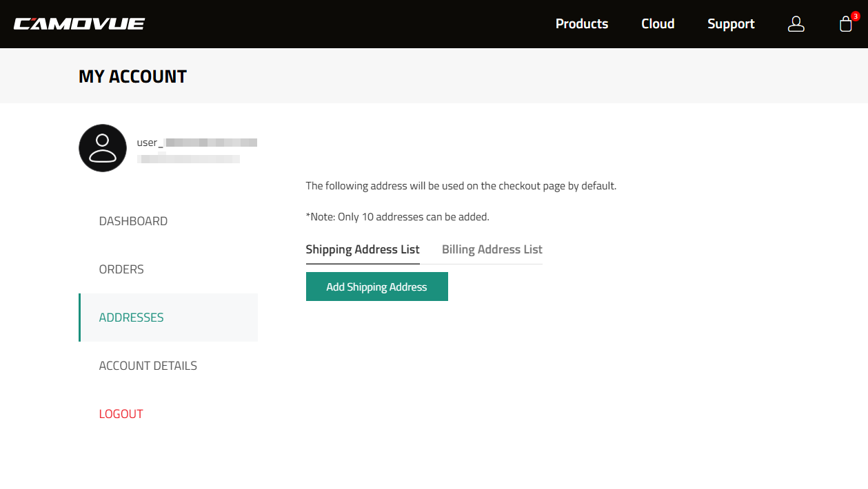The width and height of the screenshot is (868, 489).
Task: Open the Orders section
Action: click(x=168, y=269)
